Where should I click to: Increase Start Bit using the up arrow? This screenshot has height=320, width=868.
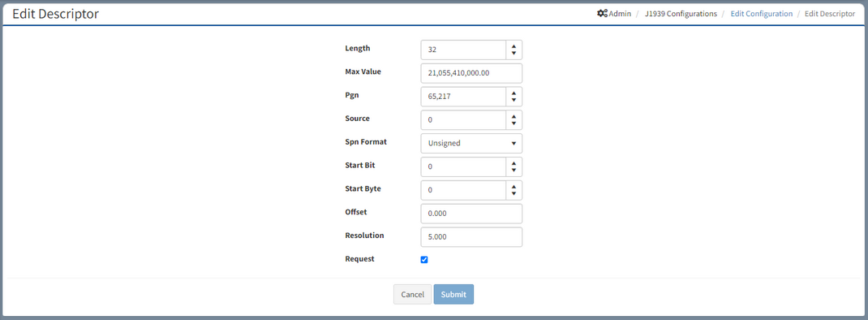(x=513, y=163)
